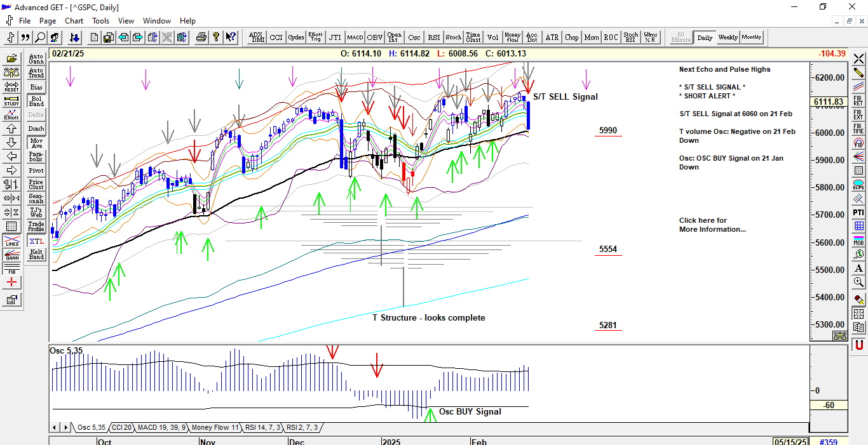868x445 pixels.
Task: Open the Chart menu
Action: [74, 21]
